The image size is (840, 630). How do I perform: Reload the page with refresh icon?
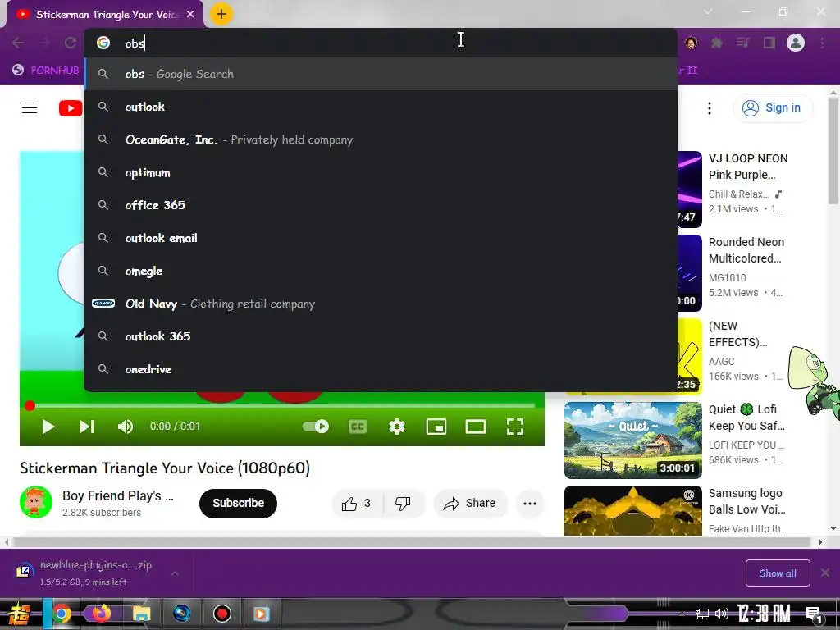tap(71, 43)
